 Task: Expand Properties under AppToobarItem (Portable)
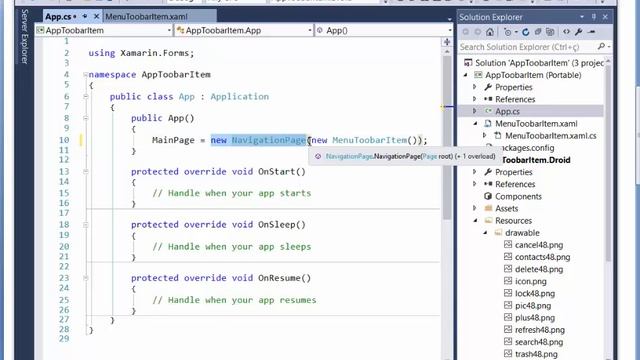click(474, 87)
